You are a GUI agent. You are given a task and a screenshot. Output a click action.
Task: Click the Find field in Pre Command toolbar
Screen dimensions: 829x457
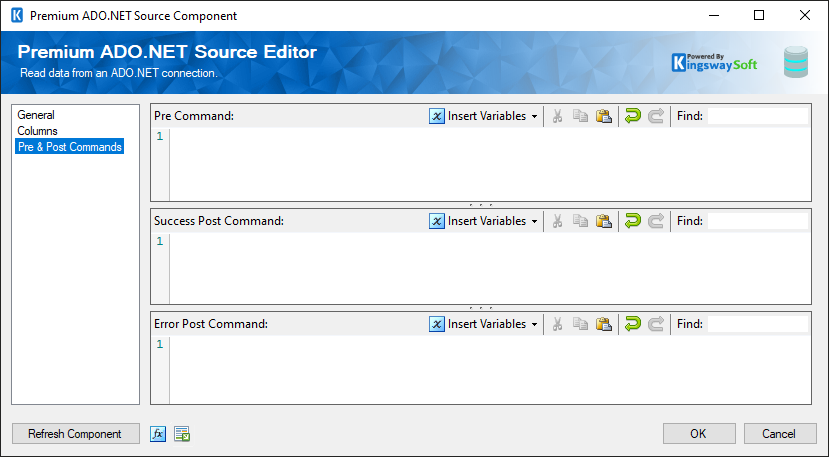coord(757,116)
